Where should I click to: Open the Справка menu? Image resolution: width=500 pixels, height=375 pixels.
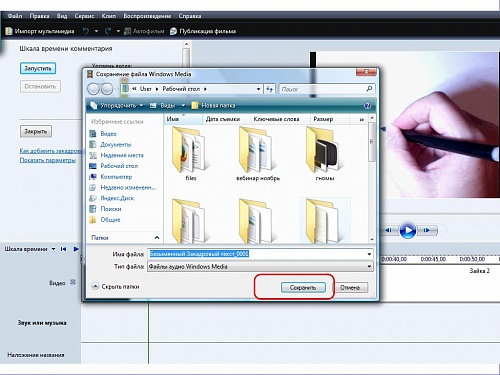point(190,16)
